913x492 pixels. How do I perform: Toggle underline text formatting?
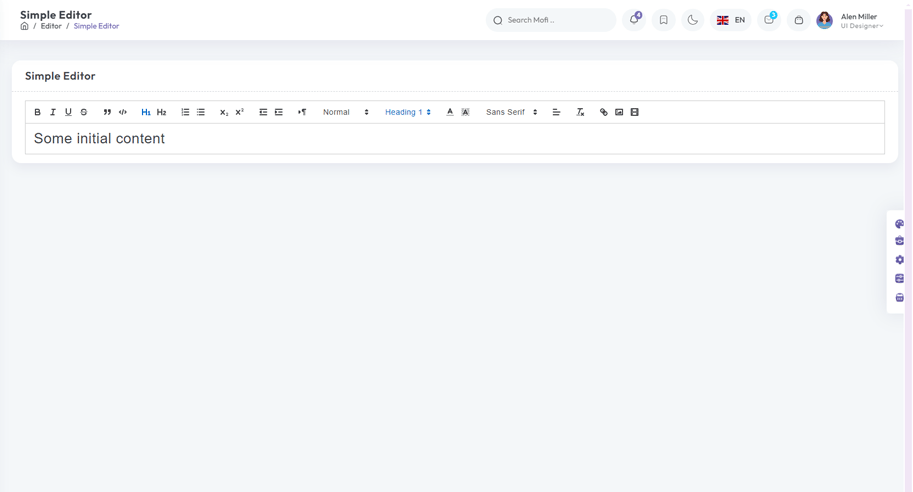(68, 112)
